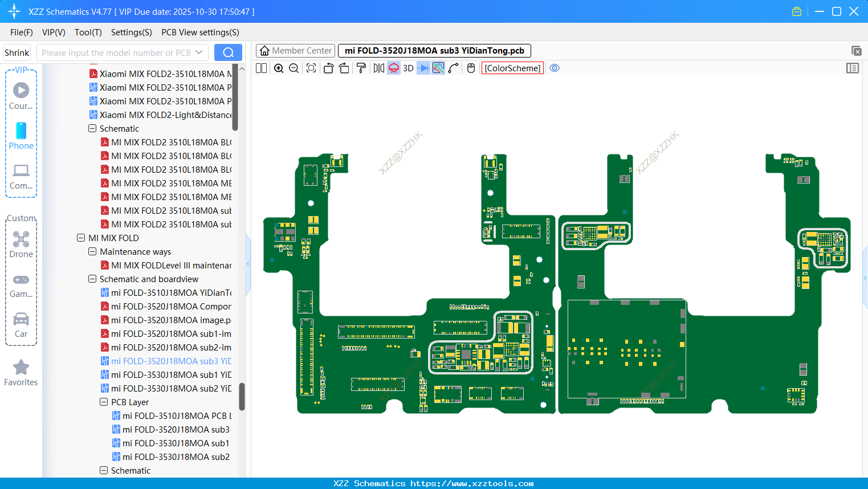The width and height of the screenshot is (868, 489).
Task: Open the Member Center page
Action: pyautogui.click(x=295, y=50)
